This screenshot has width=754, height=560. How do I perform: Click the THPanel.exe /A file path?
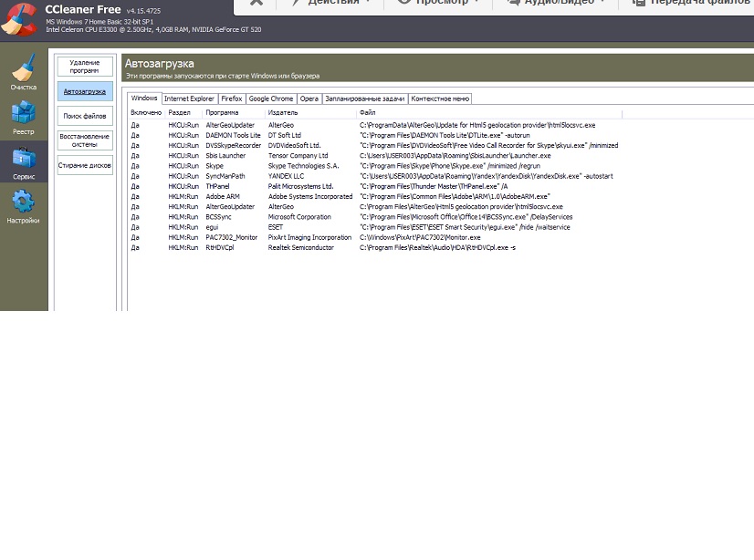[x=434, y=186]
